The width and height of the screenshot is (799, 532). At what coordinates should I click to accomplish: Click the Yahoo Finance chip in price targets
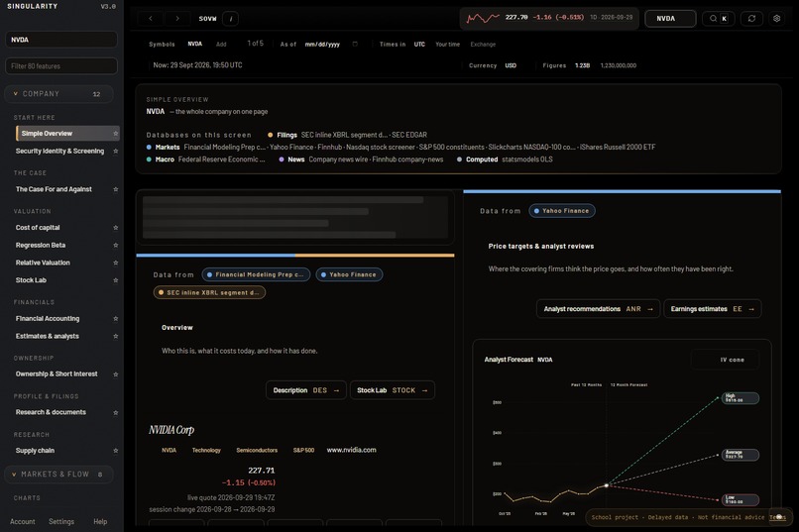click(561, 211)
